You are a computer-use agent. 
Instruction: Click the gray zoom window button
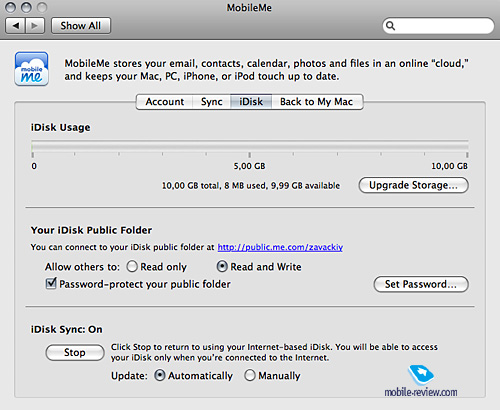pyautogui.click(x=42, y=7)
